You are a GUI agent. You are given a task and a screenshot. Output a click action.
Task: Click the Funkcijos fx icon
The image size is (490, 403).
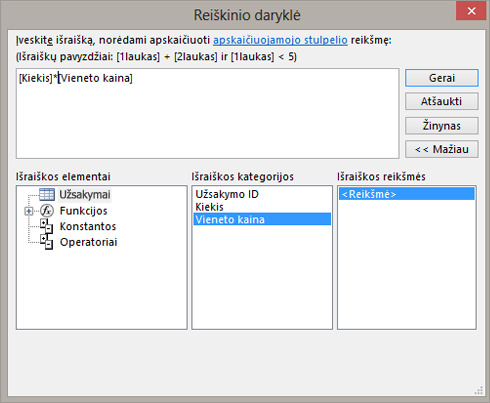pyautogui.click(x=47, y=211)
